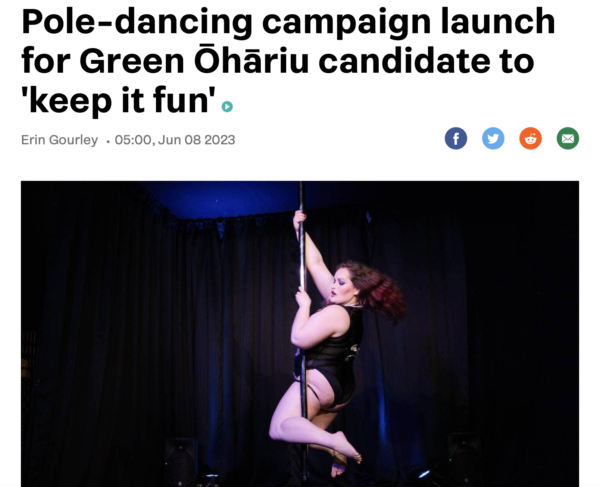Click the word Green in the headline
The width and height of the screenshot is (600, 487).
pos(132,62)
